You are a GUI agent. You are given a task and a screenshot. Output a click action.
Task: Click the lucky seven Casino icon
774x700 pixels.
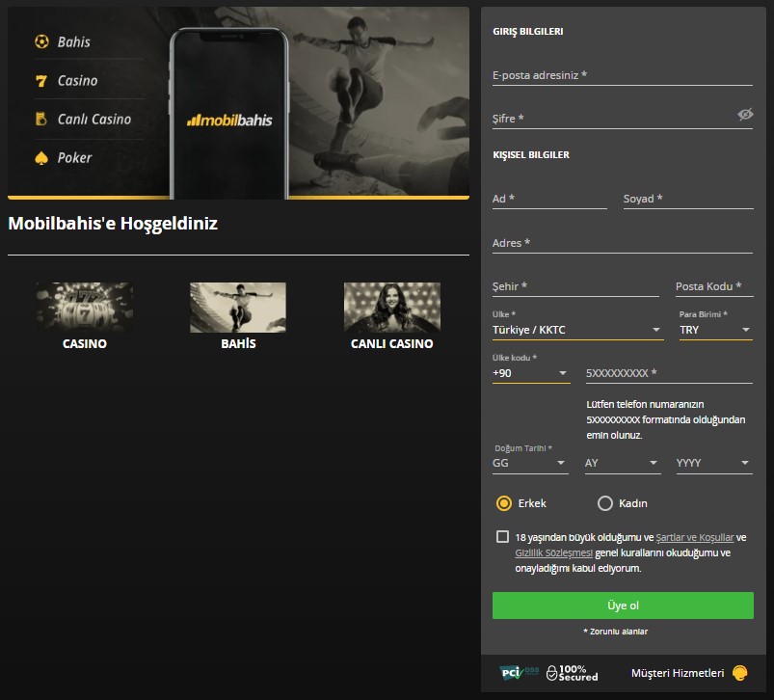[41, 80]
